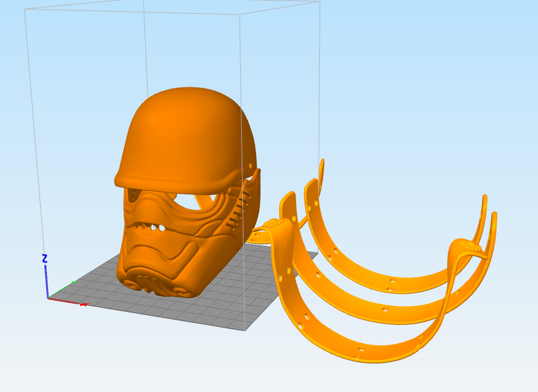Viewport: 538px width, 392px height.
Task: Select the helmet's front brim edge
Action: coord(168,182)
